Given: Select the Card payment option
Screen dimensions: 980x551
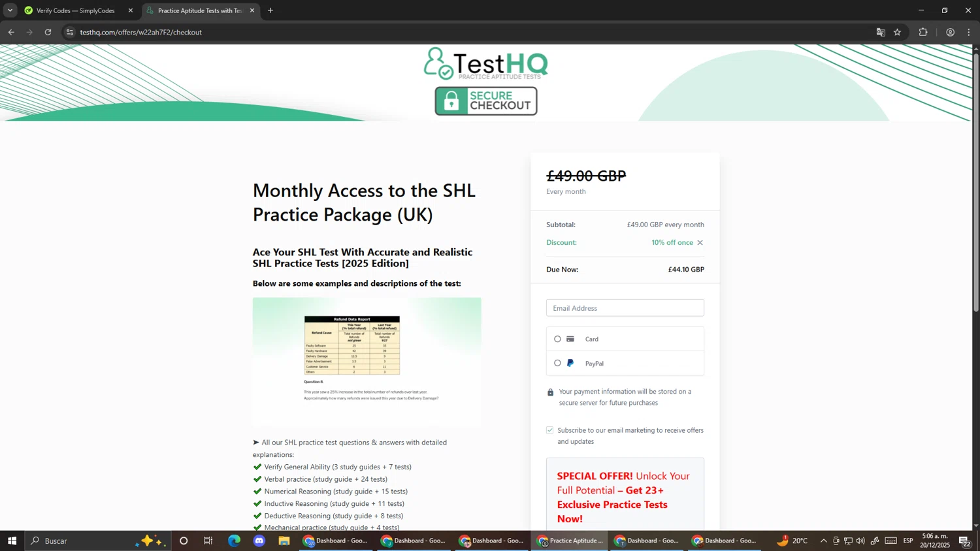Looking at the screenshot, I should pos(557,339).
